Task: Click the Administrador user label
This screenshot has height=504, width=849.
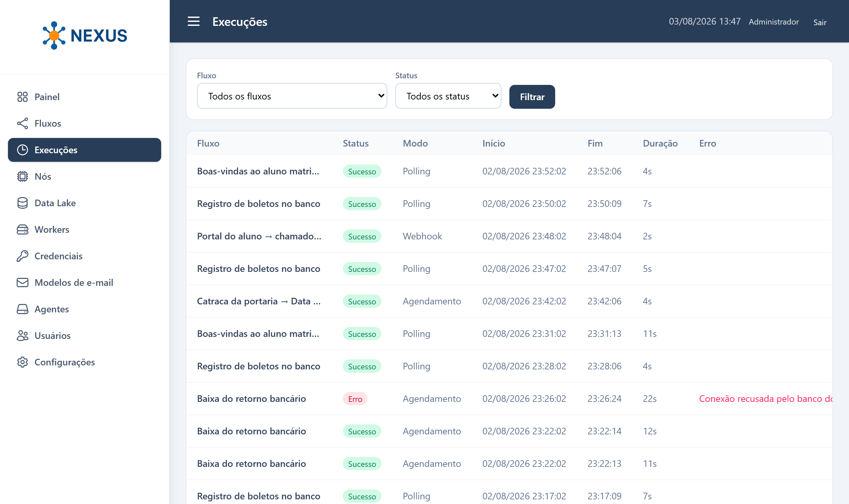Action: point(773,22)
